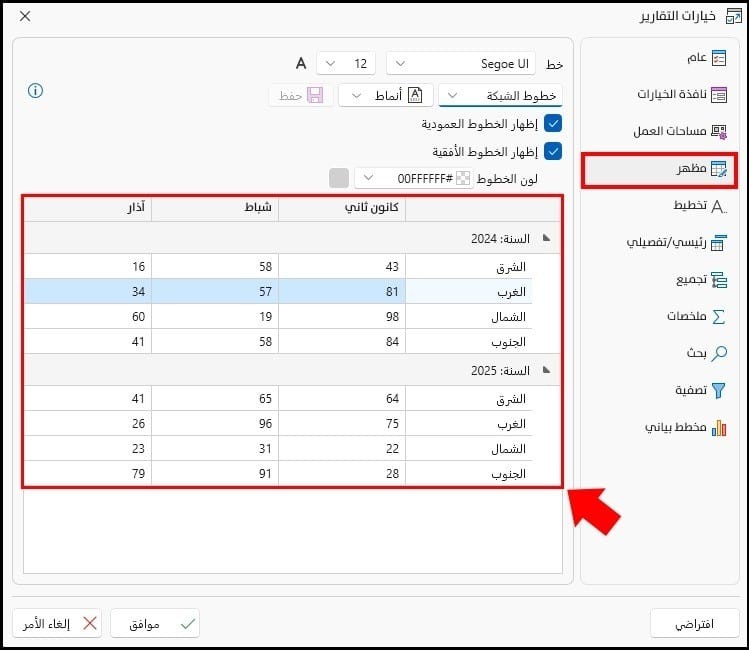Click the افتراضي default button

[695, 624]
